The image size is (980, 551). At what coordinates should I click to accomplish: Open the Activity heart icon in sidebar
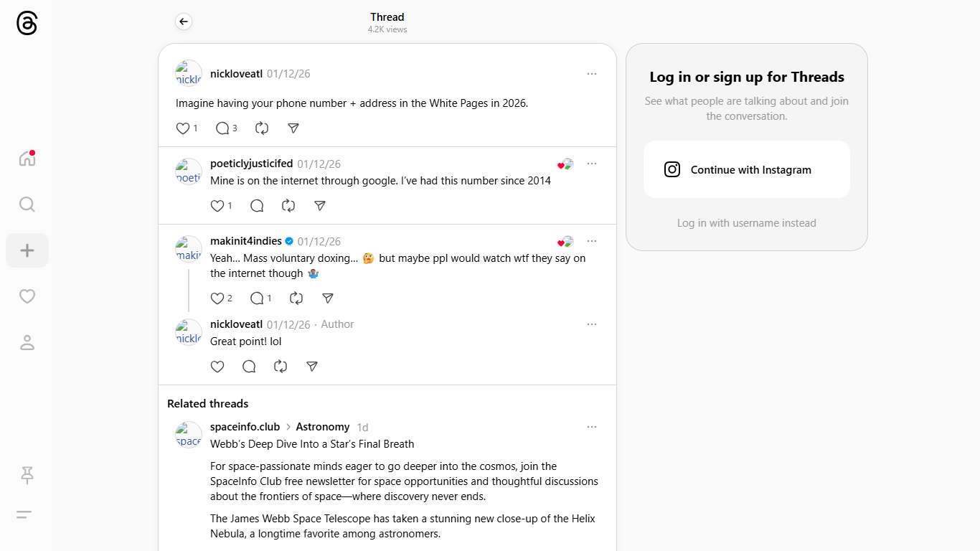(x=27, y=296)
